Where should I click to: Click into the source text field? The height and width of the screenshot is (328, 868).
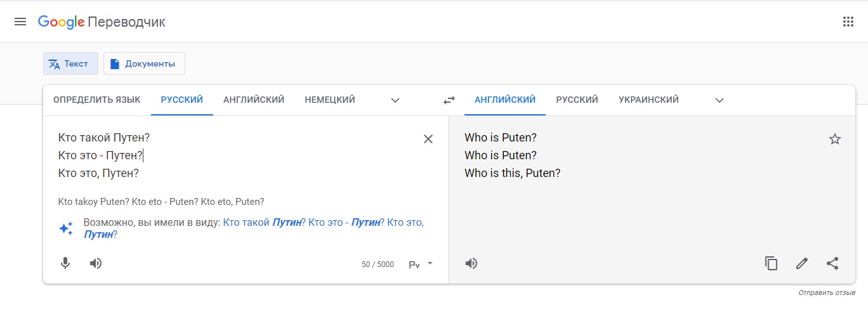[x=235, y=155]
